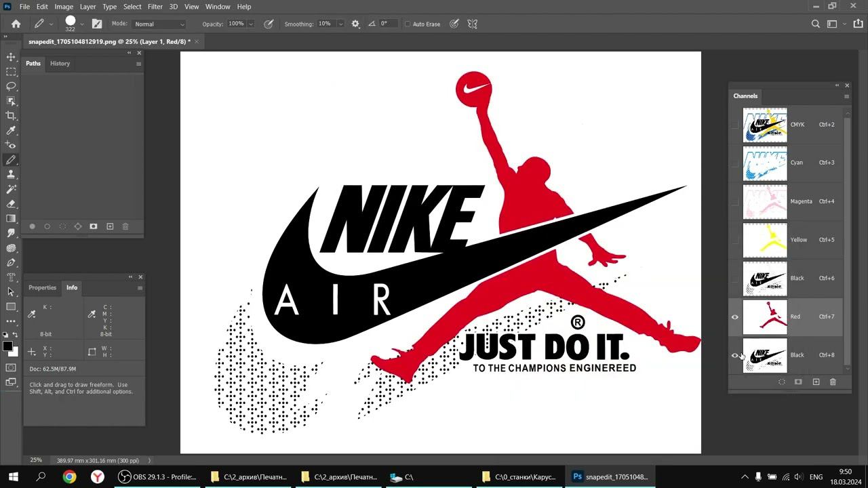
Task: Toggle pressure for opacity button
Action: click(x=269, y=24)
